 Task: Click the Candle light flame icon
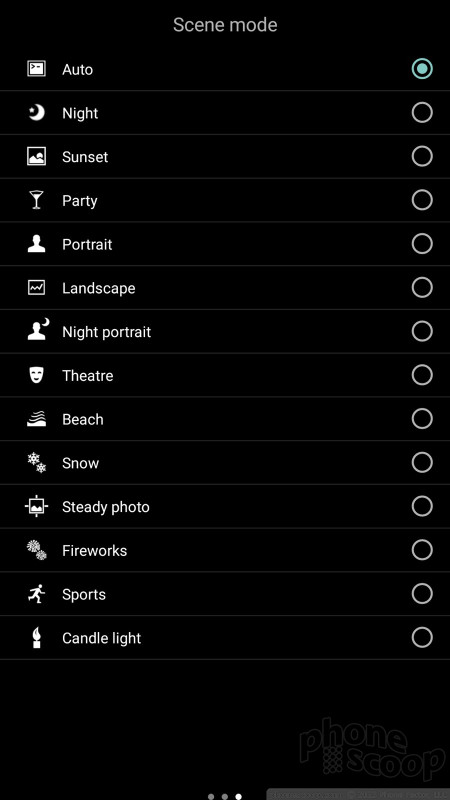(x=36, y=638)
